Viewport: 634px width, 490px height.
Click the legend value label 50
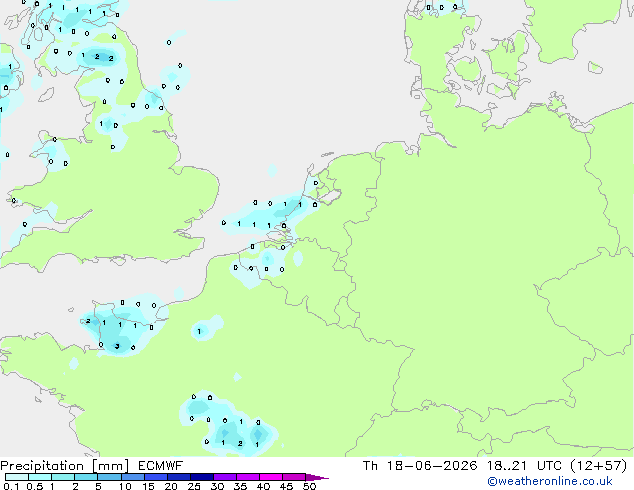point(309,486)
